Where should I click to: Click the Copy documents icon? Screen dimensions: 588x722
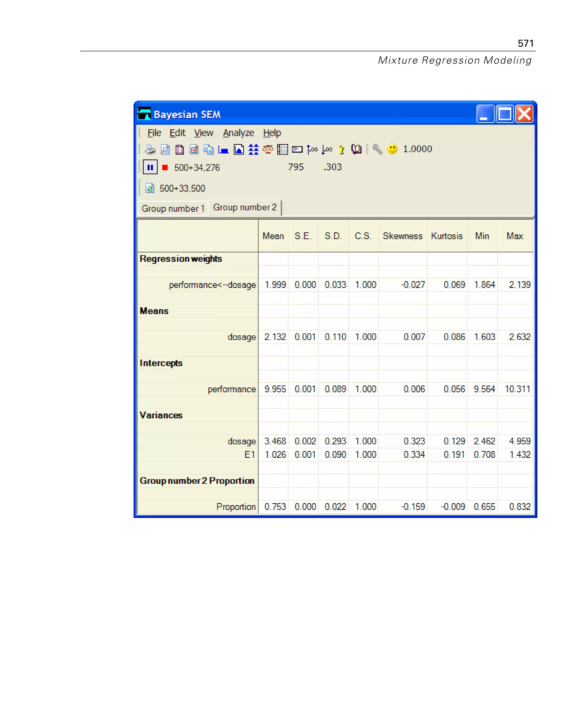pos(209,149)
